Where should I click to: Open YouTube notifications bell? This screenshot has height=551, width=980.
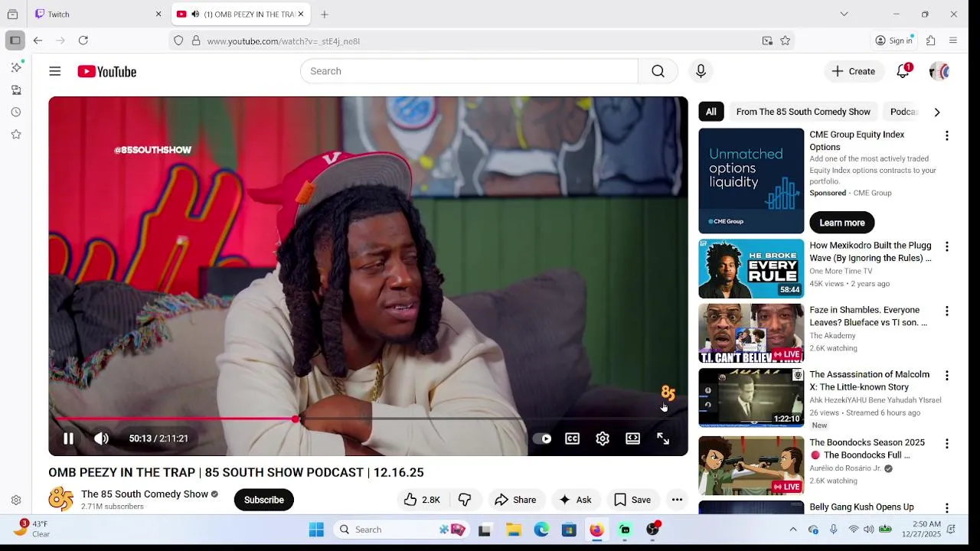click(903, 71)
